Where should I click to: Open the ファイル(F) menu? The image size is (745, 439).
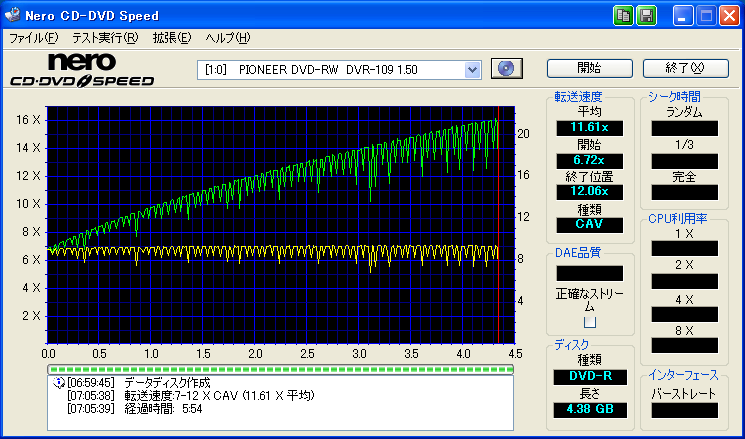(34, 38)
